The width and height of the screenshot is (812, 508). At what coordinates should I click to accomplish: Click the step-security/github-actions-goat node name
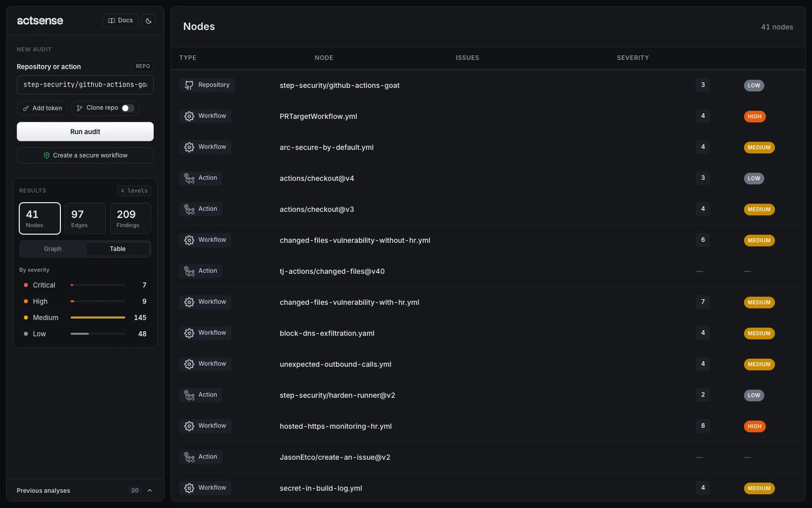tap(340, 85)
